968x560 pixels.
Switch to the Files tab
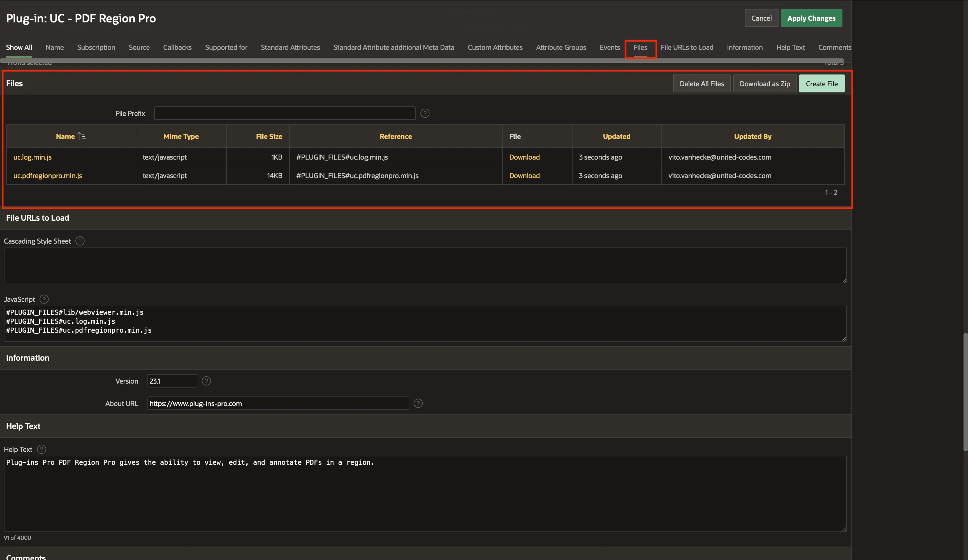click(640, 48)
